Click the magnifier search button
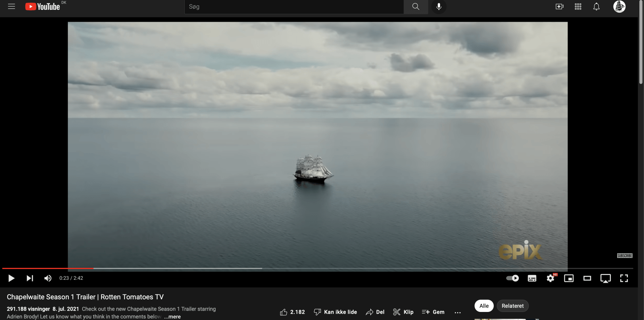Screen dimensions: 644x320 pyautogui.click(x=416, y=7)
